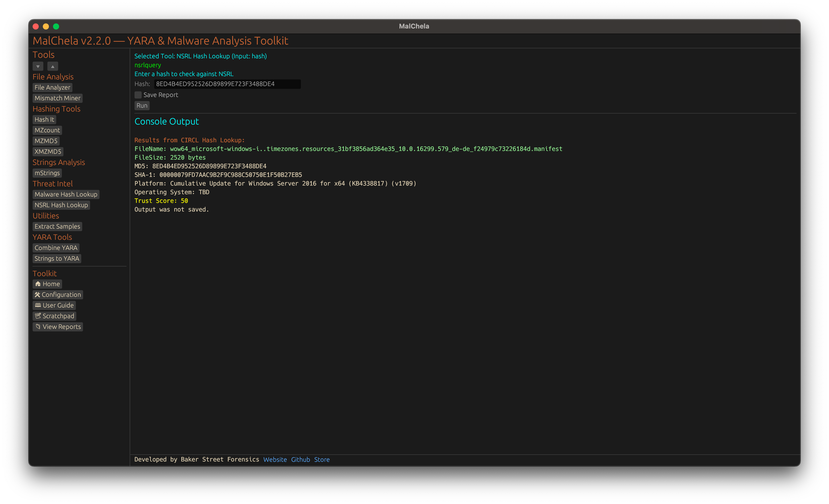The height and width of the screenshot is (504, 829).
Task: Click the yellow minimize window button
Action: [x=46, y=26]
